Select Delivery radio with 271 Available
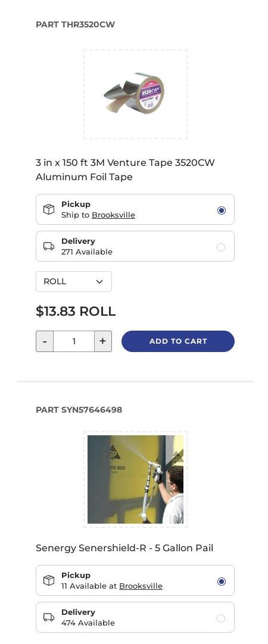268x644 pixels. [x=221, y=247]
